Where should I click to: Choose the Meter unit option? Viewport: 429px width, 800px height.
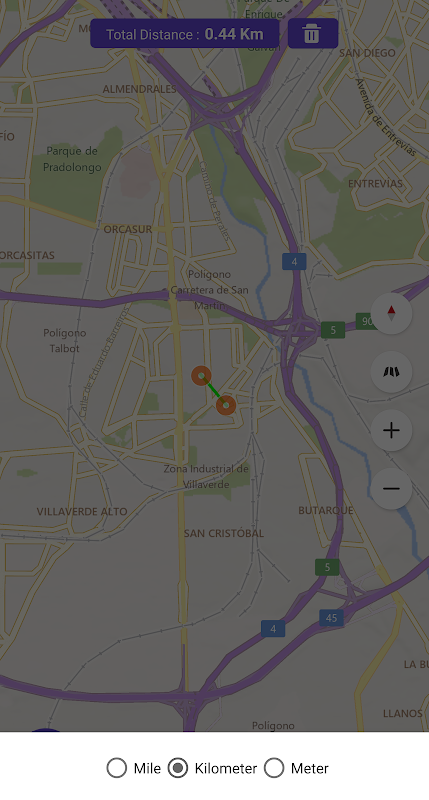274,768
